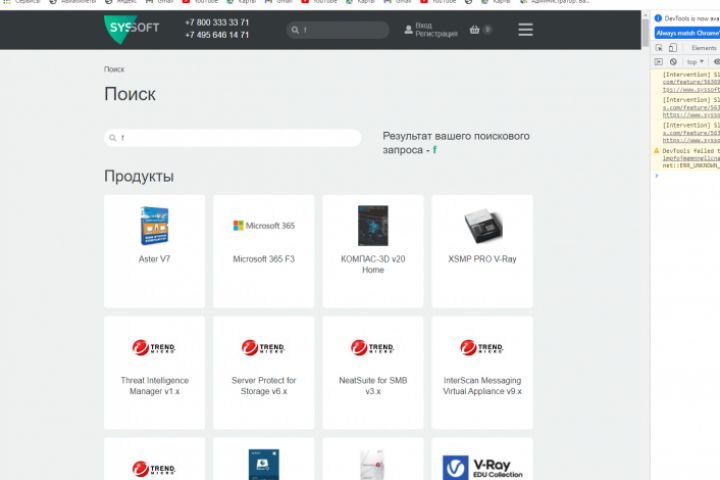The height and width of the screenshot is (480, 720).
Task: Open Threat Intelligence Manager v1.x product name
Action: pyautogui.click(x=154, y=386)
